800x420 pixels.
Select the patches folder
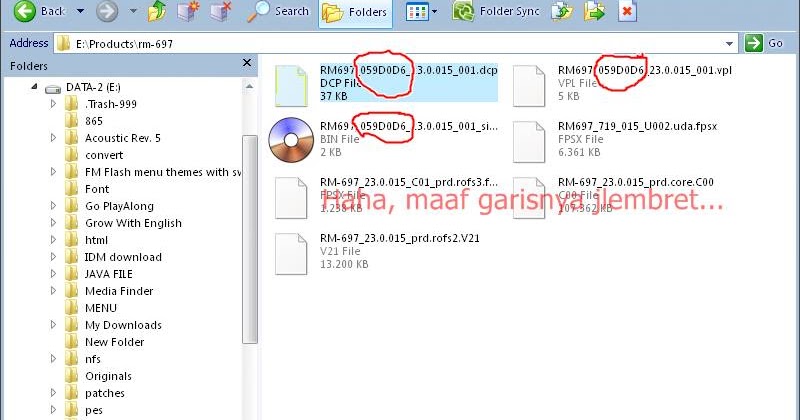[105, 393]
